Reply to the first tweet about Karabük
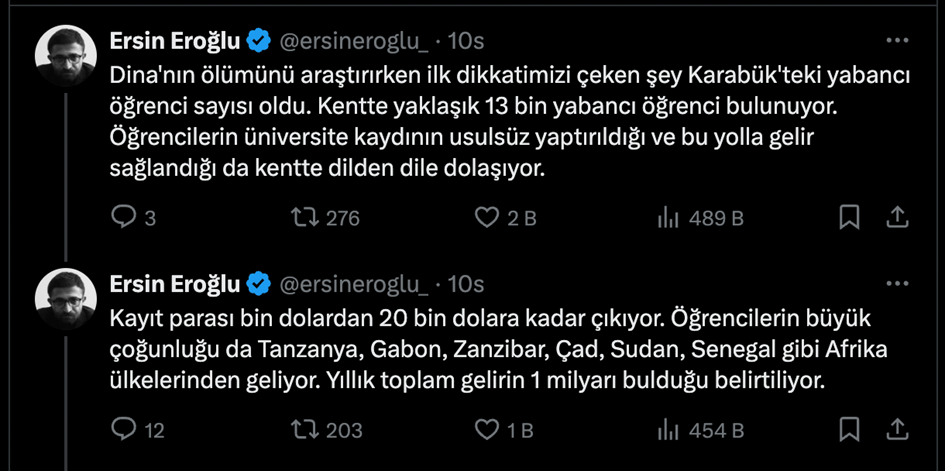945x471 pixels. coord(122,217)
